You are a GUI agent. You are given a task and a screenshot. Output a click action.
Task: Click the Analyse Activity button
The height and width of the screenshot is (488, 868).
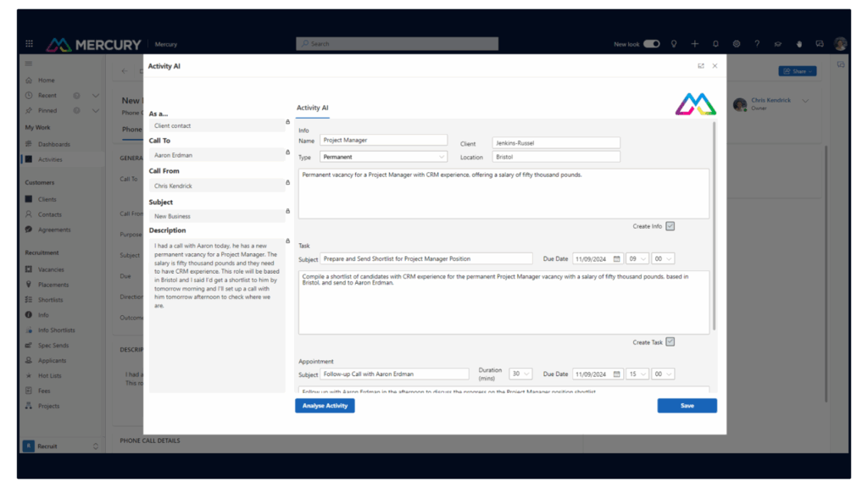(325, 406)
